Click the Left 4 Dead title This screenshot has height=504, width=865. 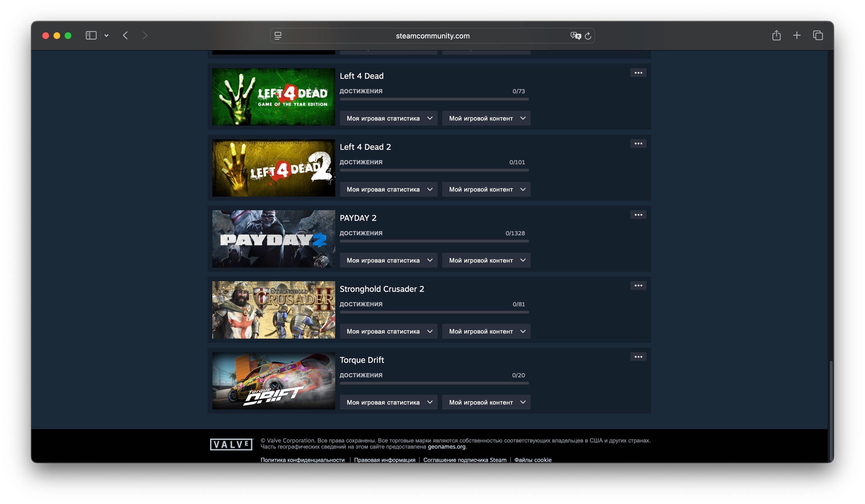coord(361,76)
